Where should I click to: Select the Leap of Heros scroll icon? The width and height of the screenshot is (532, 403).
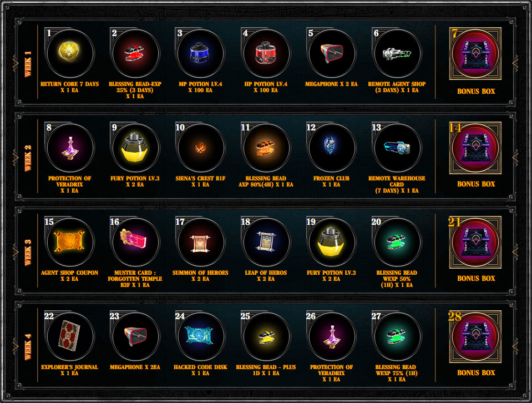(x=266, y=242)
